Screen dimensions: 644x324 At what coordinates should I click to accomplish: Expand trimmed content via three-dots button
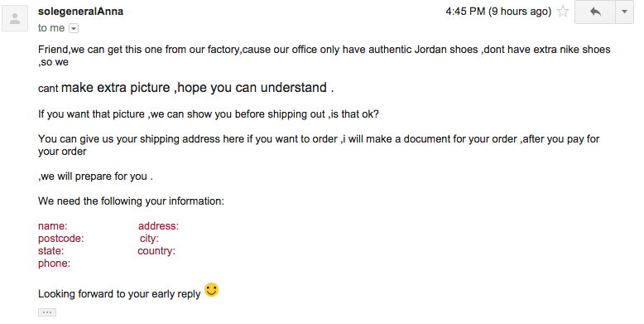click(x=47, y=312)
